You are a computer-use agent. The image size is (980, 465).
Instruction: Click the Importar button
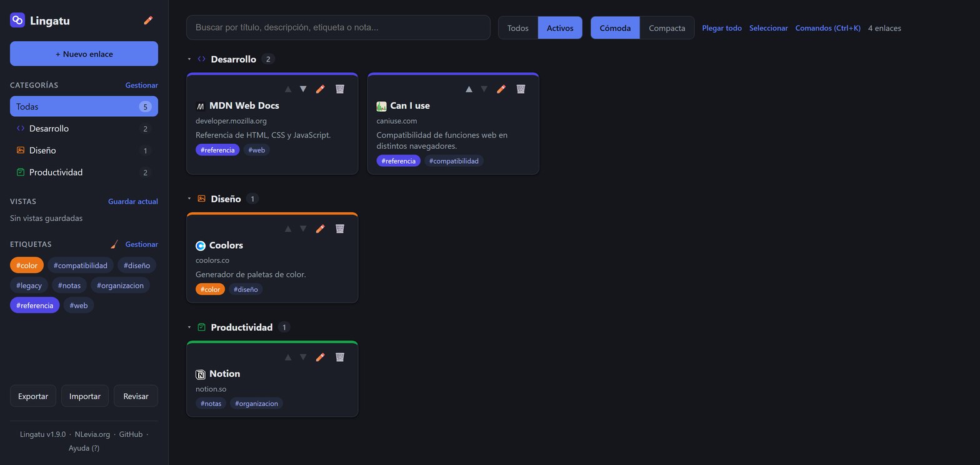click(85, 396)
